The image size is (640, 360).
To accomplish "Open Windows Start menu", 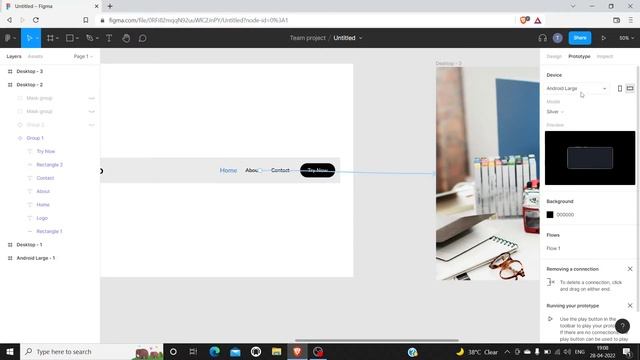I will coord(10,351).
